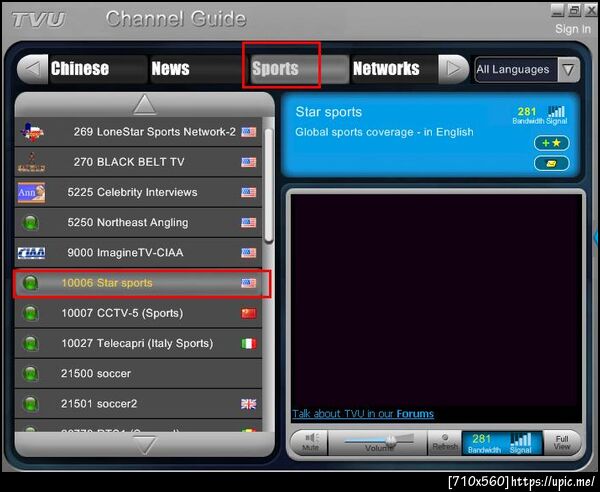Select 10027 Telecapri (Italy Sports) channel
Image resolution: width=600 pixels, height=492 pixels.
pyautogui.click(x=138, y=344)
